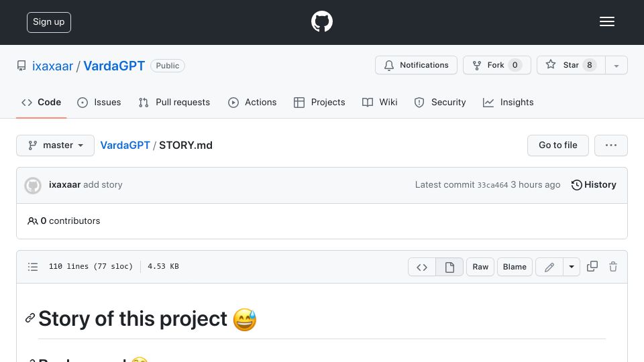Click the ixaxaar commit author avatar
Screen dimensions: 644x362
33,186
